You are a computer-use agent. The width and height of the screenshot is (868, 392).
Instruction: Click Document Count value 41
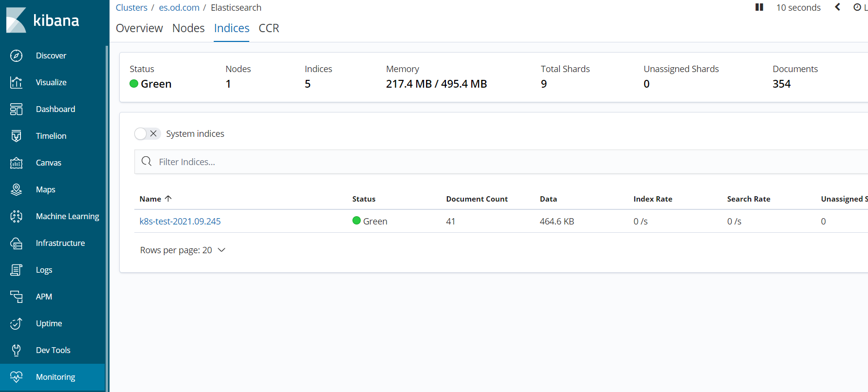[x=450, y=221]
